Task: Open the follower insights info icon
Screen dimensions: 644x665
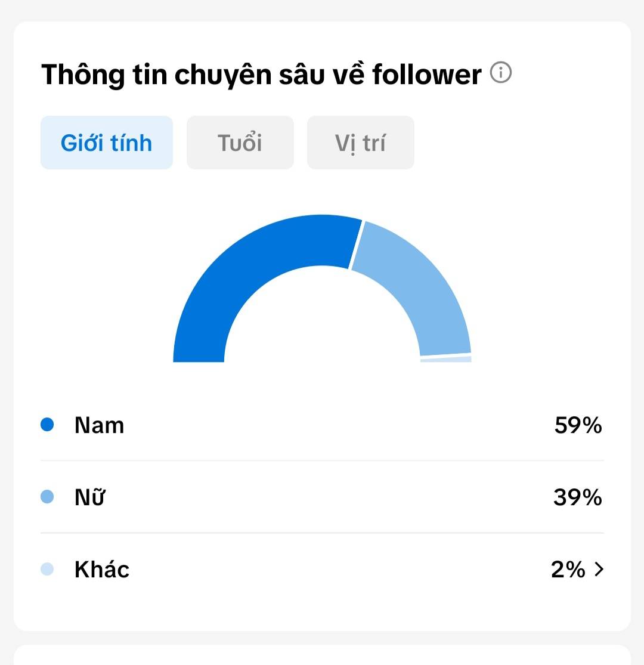Action: [x=501, y=72]
